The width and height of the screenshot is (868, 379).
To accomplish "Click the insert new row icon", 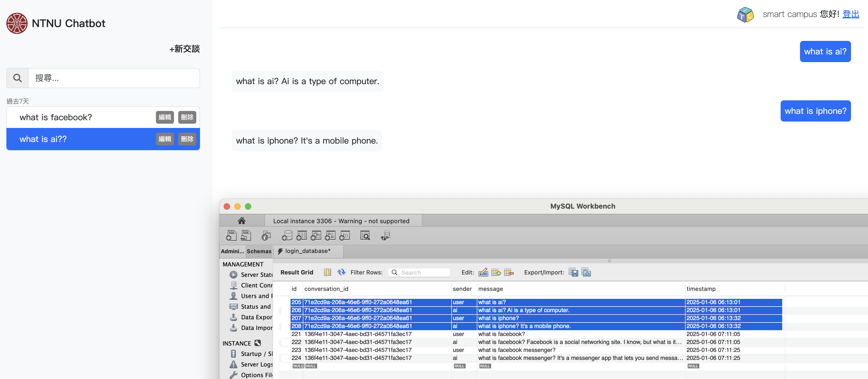I will pyautogui.click(x=496, y=272).
